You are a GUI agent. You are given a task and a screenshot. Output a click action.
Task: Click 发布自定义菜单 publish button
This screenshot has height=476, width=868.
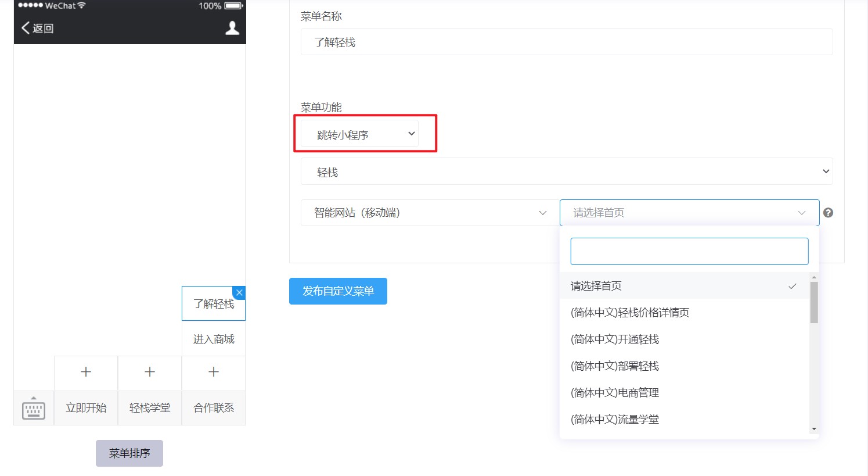338,291
